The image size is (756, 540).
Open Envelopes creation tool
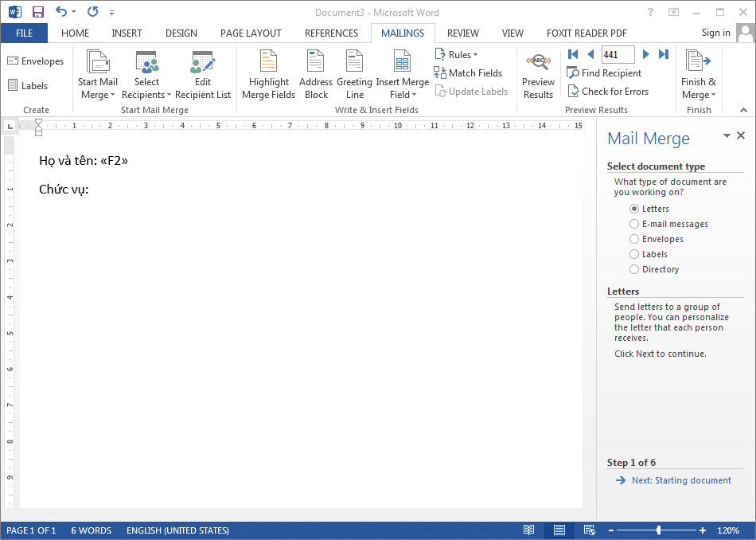(36, 61)
